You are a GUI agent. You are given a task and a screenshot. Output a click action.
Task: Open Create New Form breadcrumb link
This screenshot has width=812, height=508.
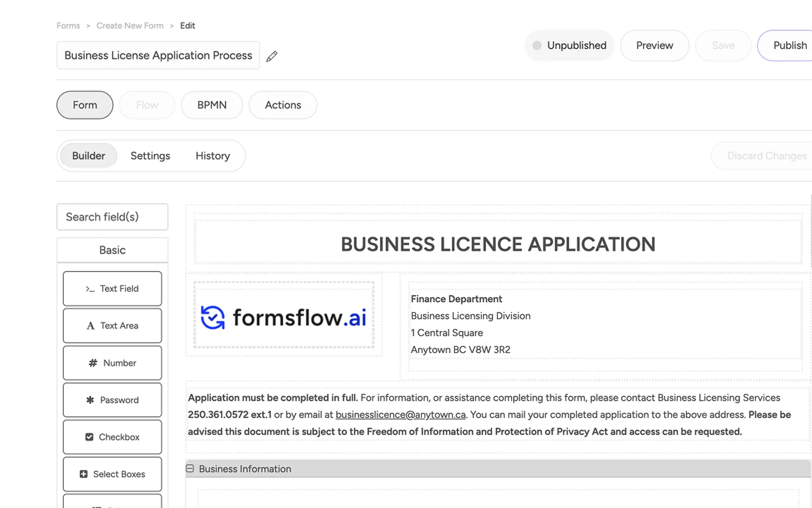coord(130,26)
